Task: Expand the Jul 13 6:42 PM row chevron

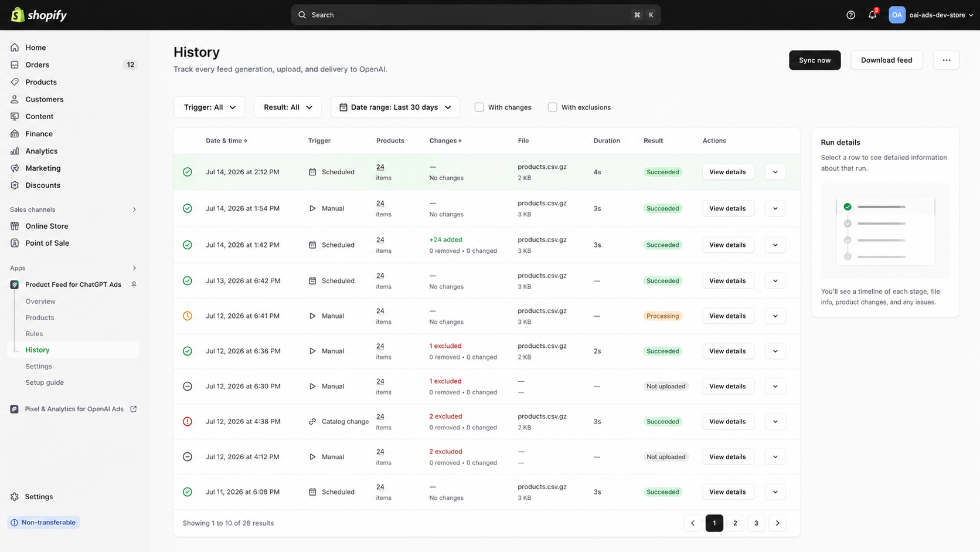Action: pyautogui.click(x=775, y=280)
